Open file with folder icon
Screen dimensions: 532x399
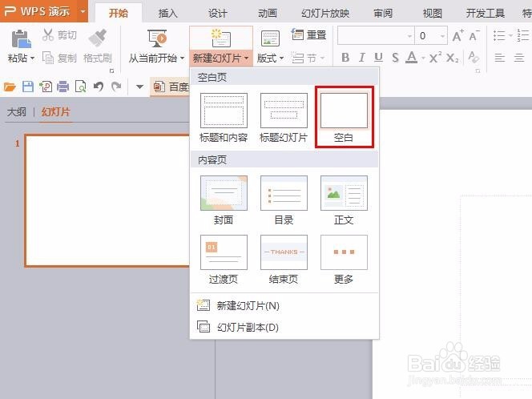pos(10,87)
